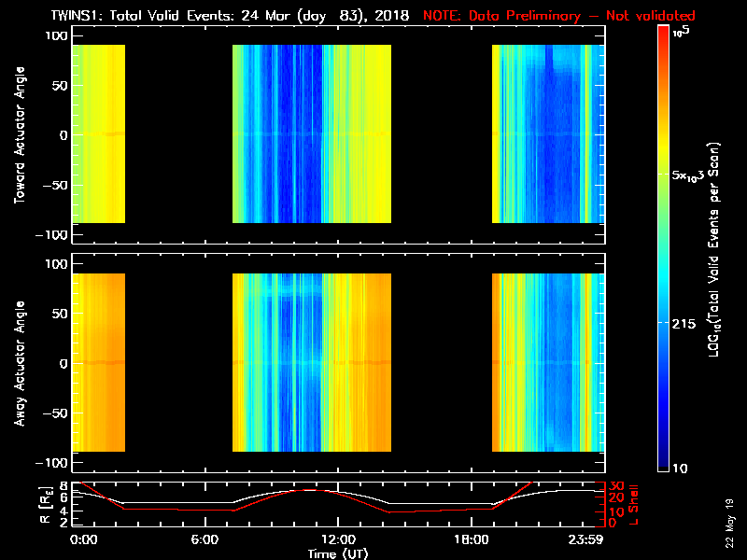Click the 5x10^3 color bar label
747x560 pixels.
pos(688,175)
